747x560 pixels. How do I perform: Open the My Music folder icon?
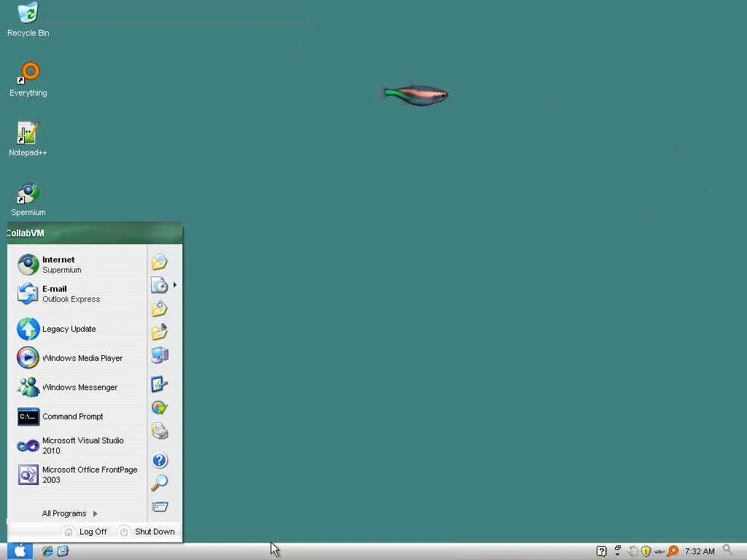pyautogui.click(x=160, y=332)
